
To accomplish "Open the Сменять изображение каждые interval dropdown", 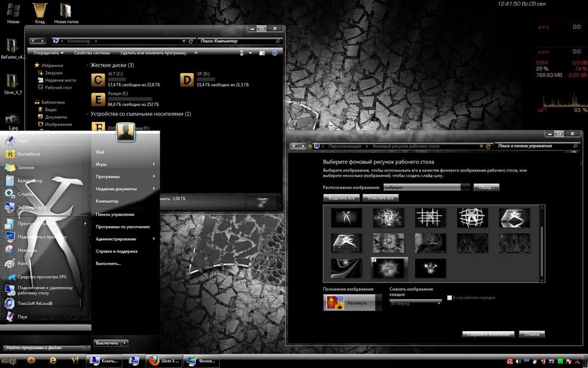I will tap(416, 302).
